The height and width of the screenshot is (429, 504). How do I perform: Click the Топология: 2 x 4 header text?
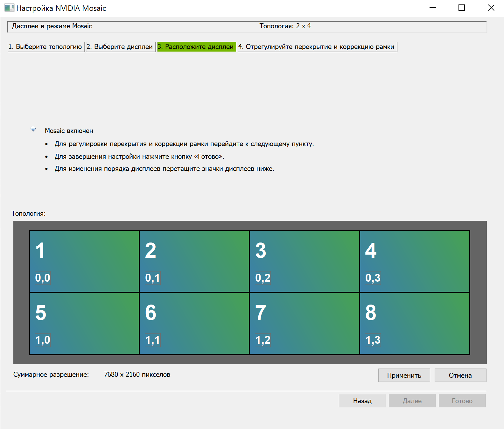click(x=285, y=26)
